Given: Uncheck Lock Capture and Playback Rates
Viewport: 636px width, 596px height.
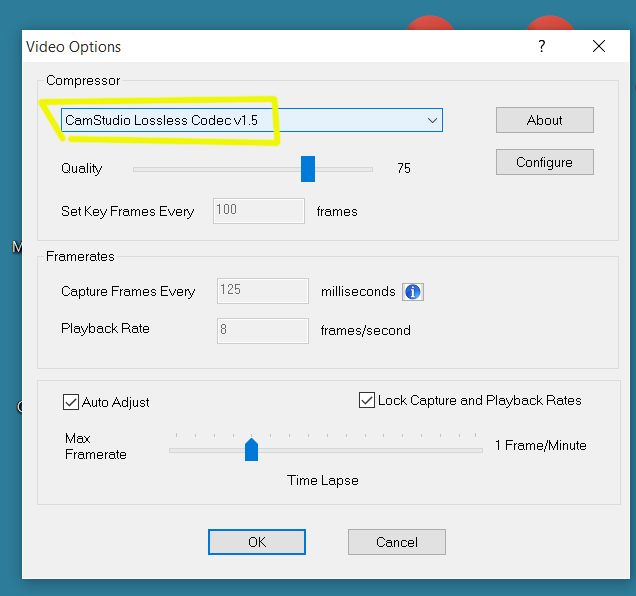Looking at the screenshot, I should point(367,400).
